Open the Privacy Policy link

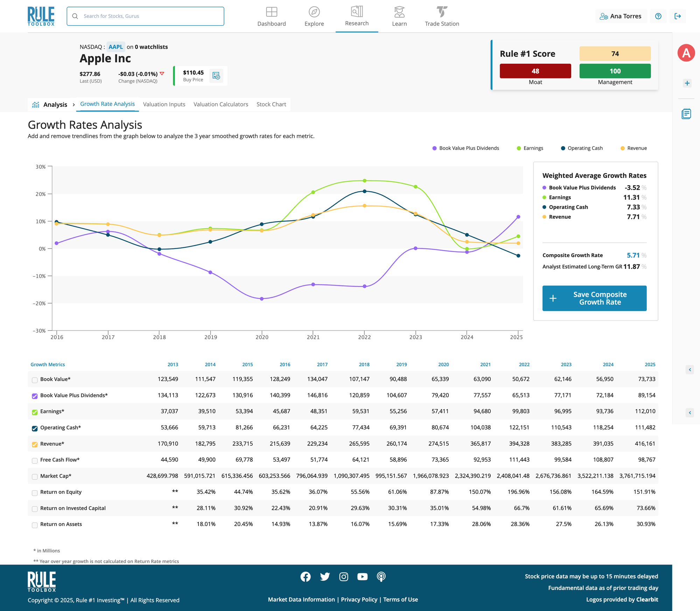click(359, 599)
